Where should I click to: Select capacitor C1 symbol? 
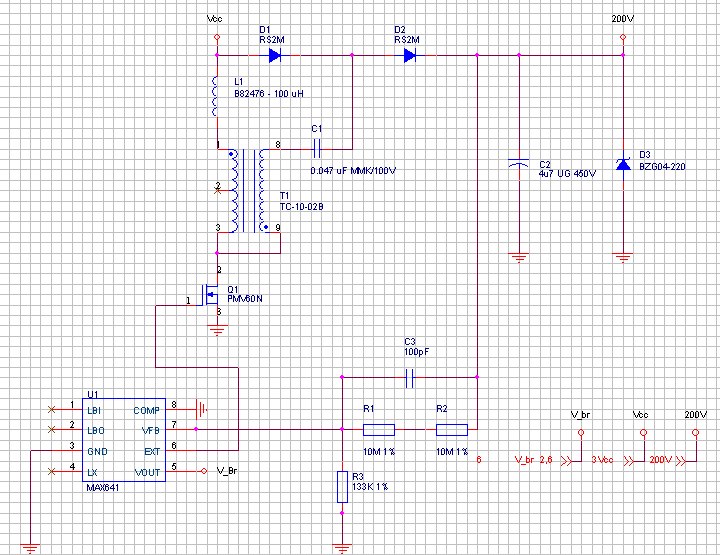coord(315,149)
